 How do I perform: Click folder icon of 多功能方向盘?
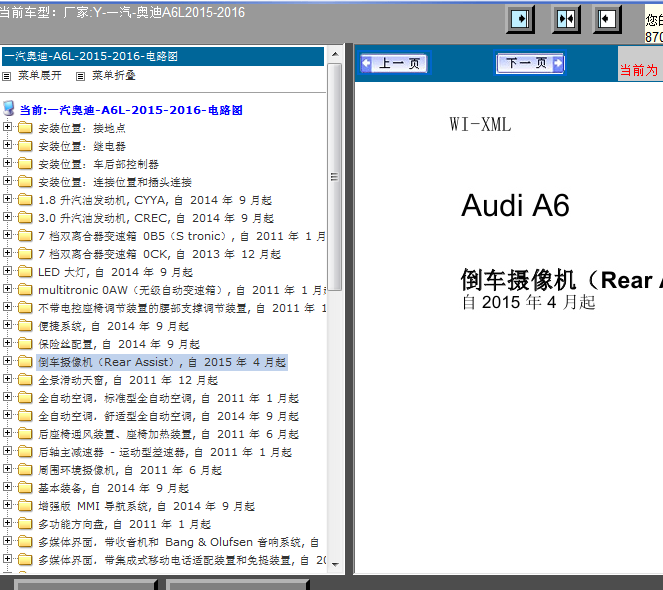pyautogui.click(x=25, y=524)
